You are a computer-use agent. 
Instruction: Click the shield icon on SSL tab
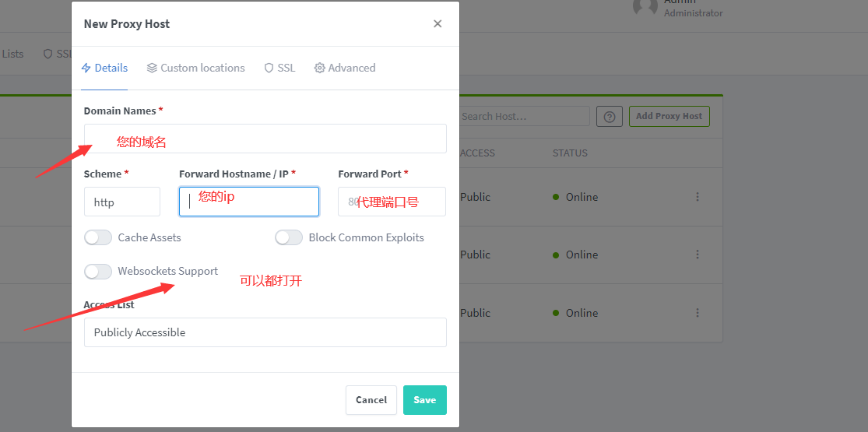point(269,68)
